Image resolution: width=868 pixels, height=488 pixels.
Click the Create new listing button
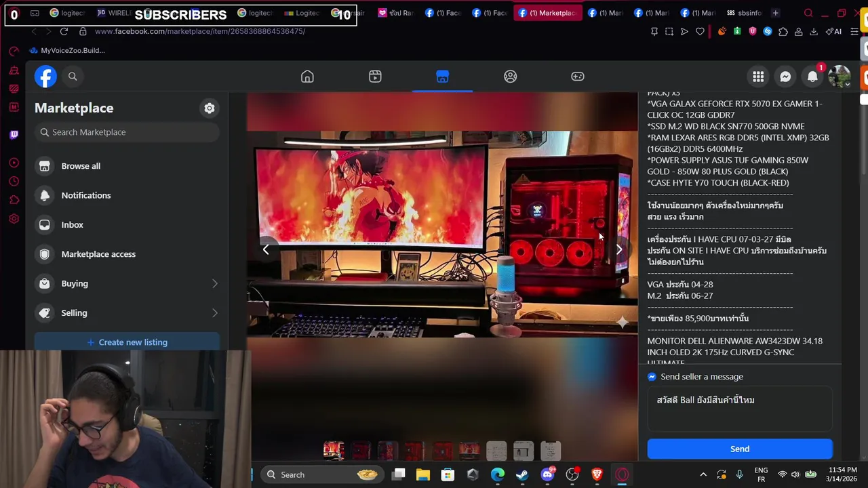pyautogui.click(x=127, y=342)
